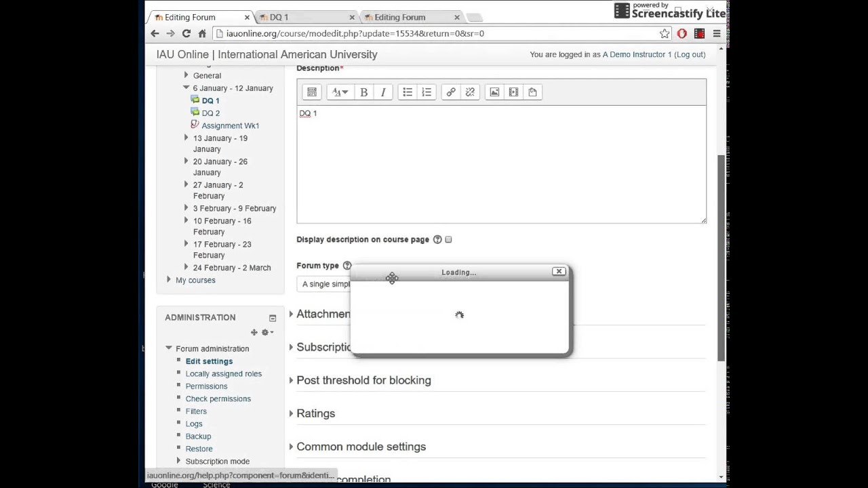Open the DQ 1 forum link in navigation
Viewport: 868px width, 488px height.
click(210, 100)
